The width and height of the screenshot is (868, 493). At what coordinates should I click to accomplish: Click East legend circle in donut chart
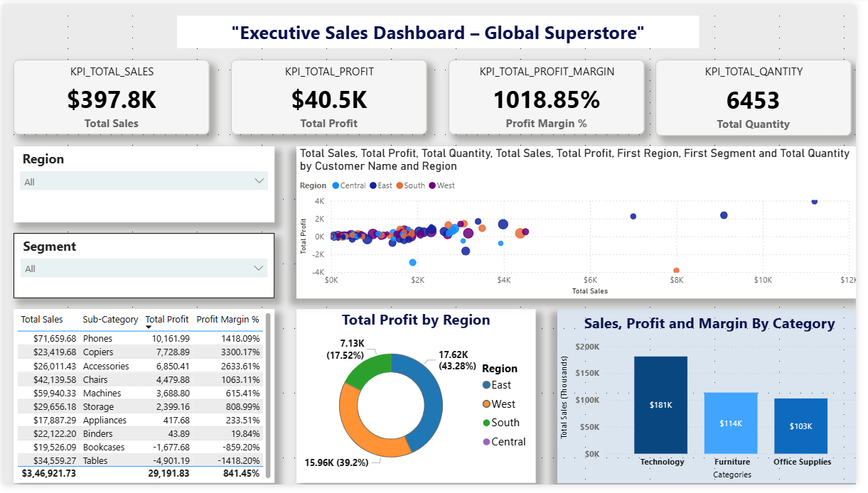486,385
